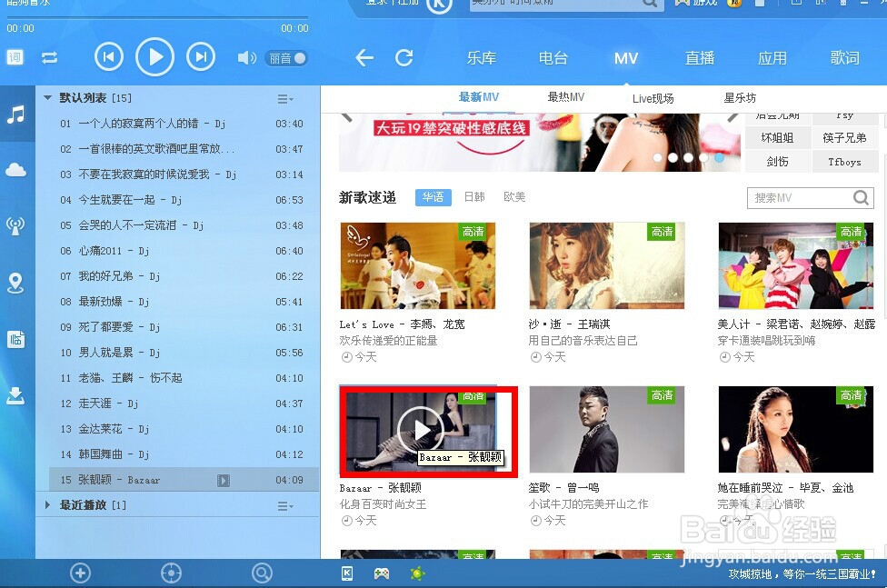Open the Let's Love MV thumbnail
Viewport: 887px width, 588px height.
pyautogui.click(x=418, y=265)
